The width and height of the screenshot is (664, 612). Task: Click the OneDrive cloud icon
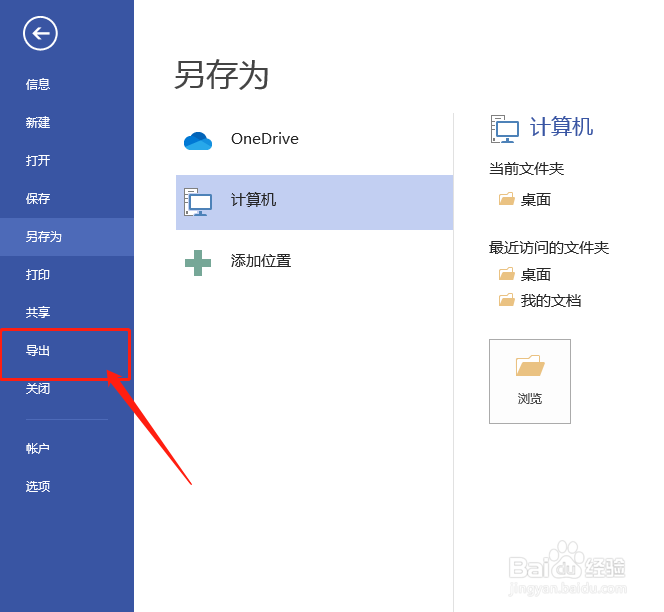(198, 141)
